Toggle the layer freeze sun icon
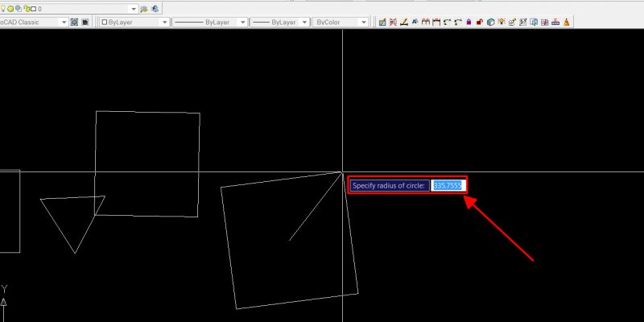 click(10, 8)
